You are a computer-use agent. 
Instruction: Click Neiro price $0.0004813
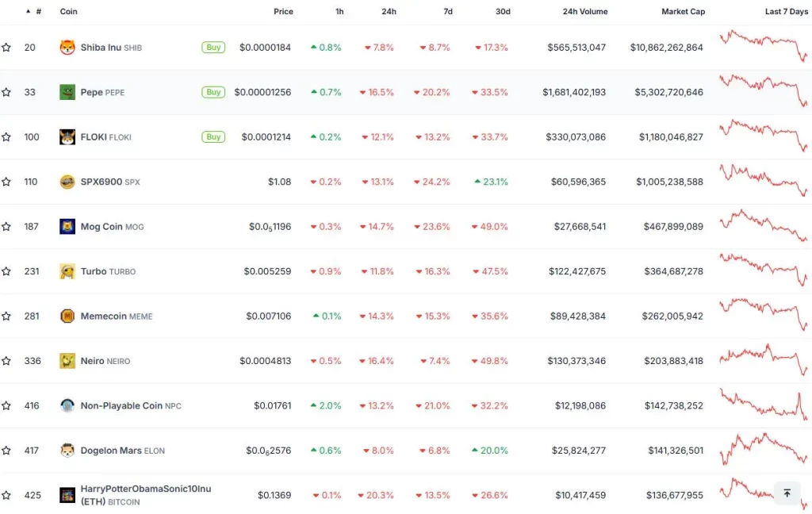[265, 361]
